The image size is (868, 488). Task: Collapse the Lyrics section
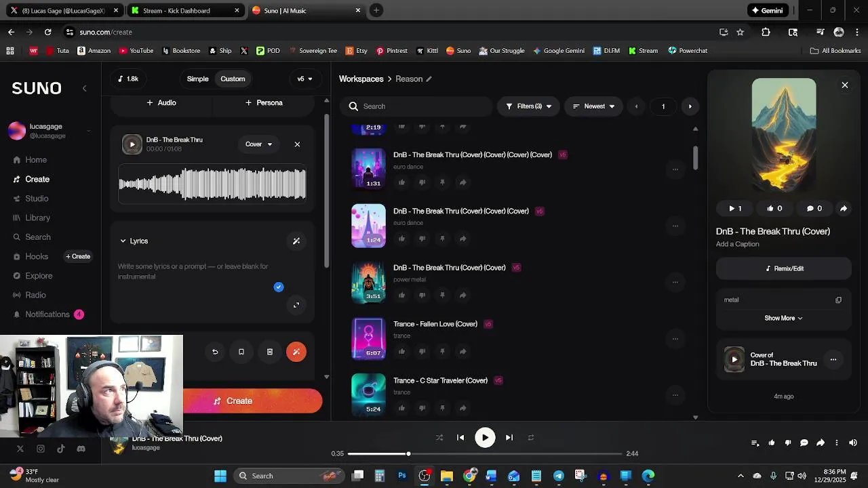(134, 241)
